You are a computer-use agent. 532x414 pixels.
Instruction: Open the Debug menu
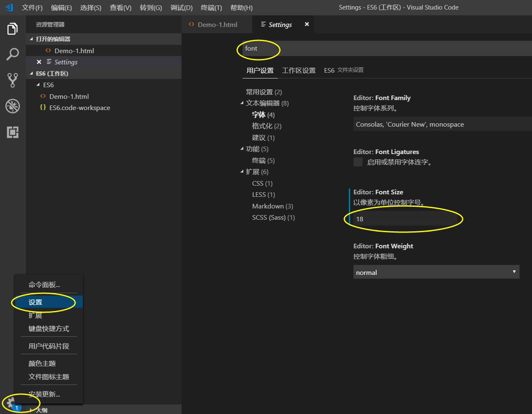[x=181, y=7]
